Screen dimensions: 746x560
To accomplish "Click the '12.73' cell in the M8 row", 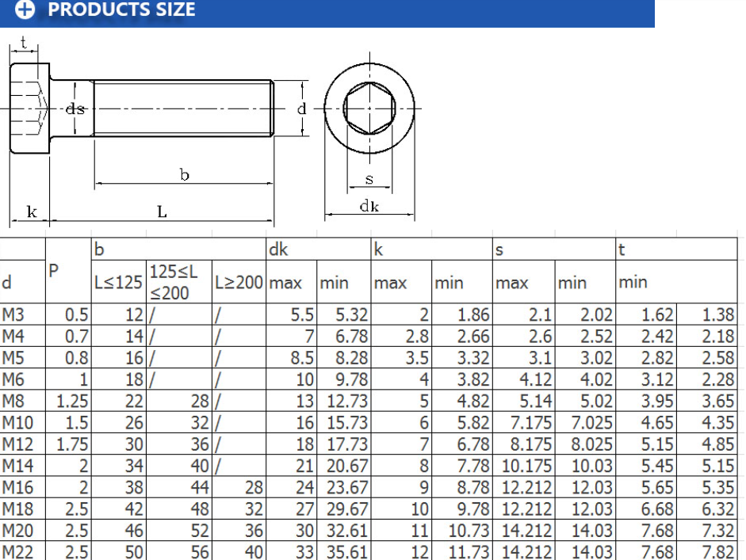I will click(347, 402).
